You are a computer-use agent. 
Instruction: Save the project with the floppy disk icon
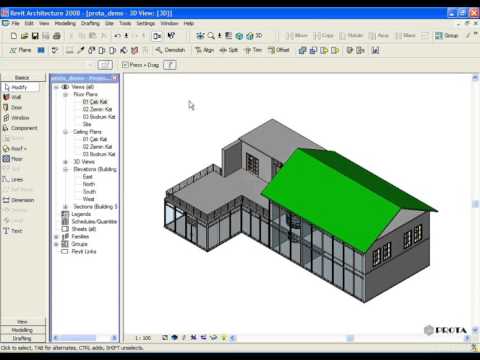click(35, 36)
